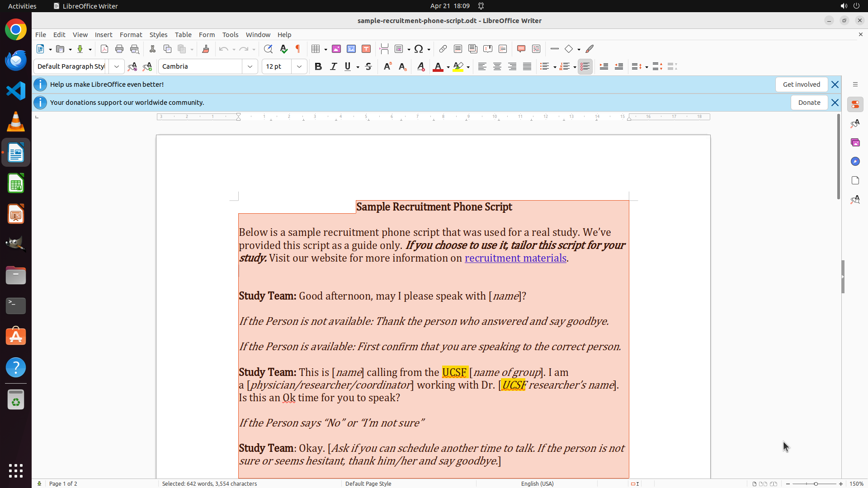The width and height of the screenshot is (868, 488).
Task: Toggle italic text formatting
Action: point(333,66)
